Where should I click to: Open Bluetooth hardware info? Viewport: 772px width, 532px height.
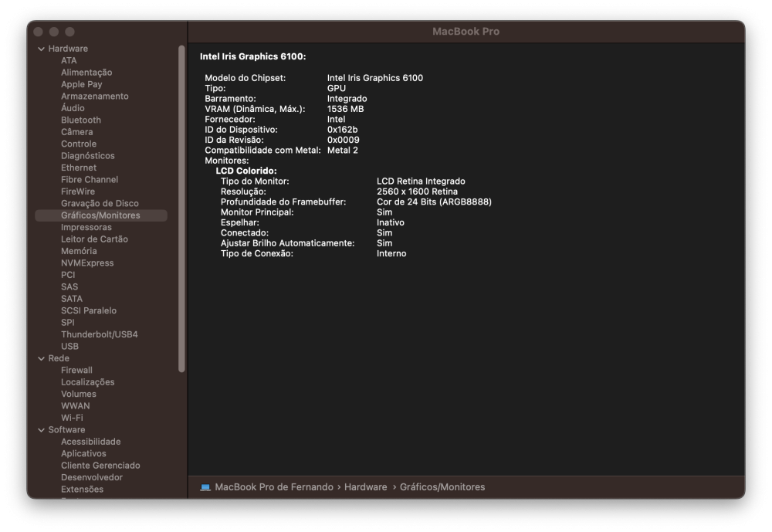pos(81,120)
